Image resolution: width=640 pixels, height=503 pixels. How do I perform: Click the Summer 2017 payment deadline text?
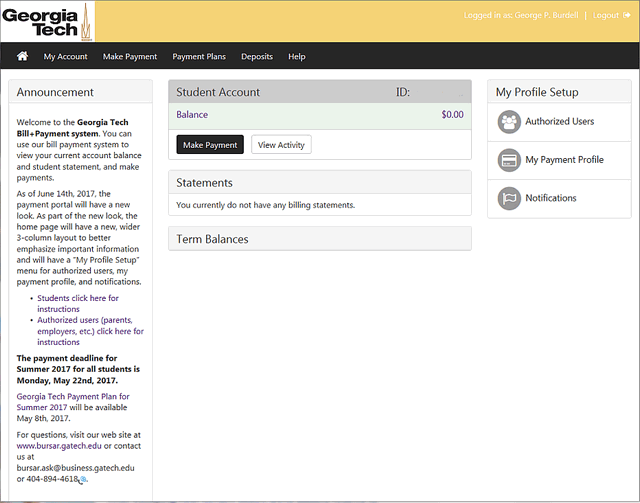pyautogui.click(x=78, y=369)
